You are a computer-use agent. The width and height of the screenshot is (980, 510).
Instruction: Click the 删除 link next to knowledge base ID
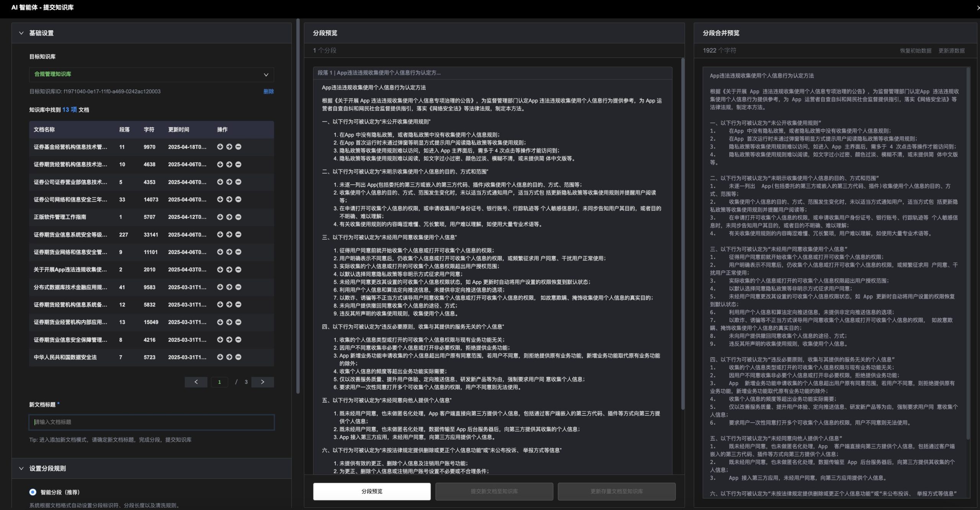tap(269, 91)
